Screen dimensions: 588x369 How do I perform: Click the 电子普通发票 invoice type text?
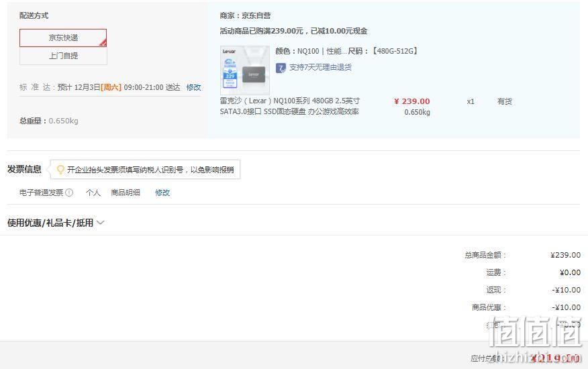[x=41, y=193]
